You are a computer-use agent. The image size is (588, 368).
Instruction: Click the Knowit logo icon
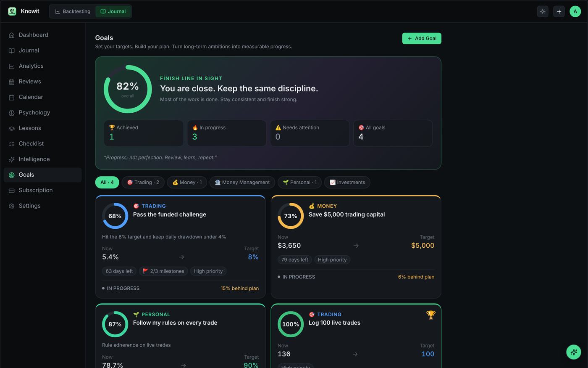click(12, 11)
